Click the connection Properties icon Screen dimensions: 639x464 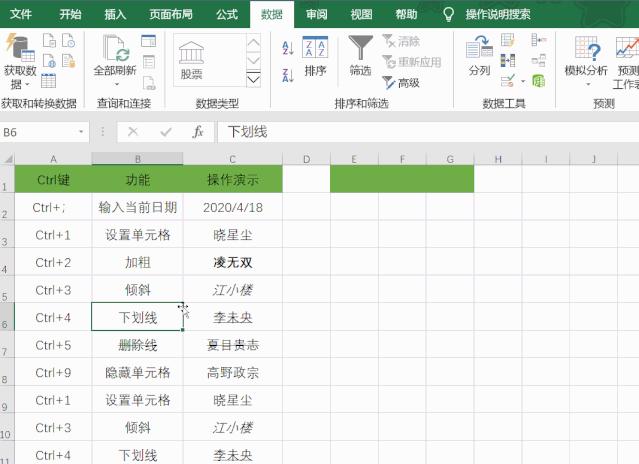(x=149, y=62)
